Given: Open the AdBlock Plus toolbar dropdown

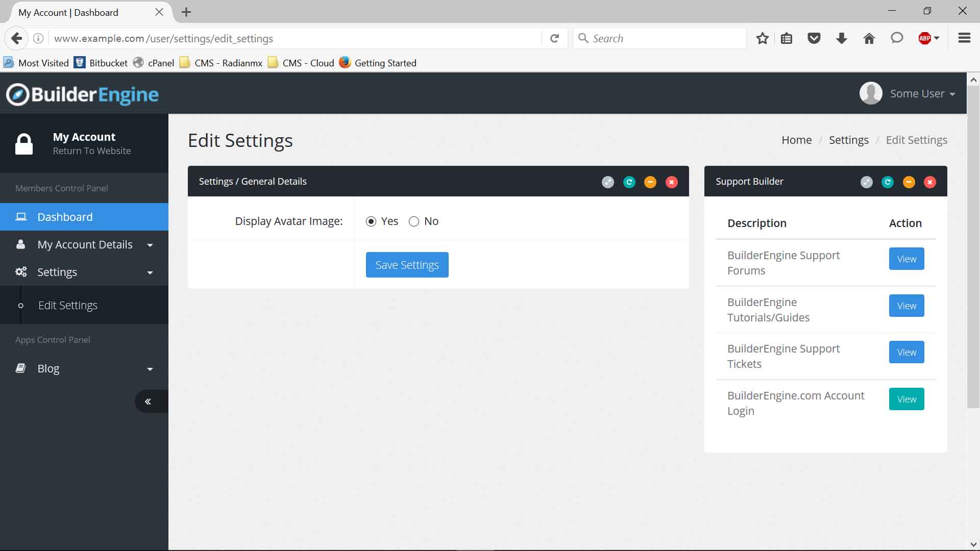Looking at the screenshot, I should pos(936,38).
